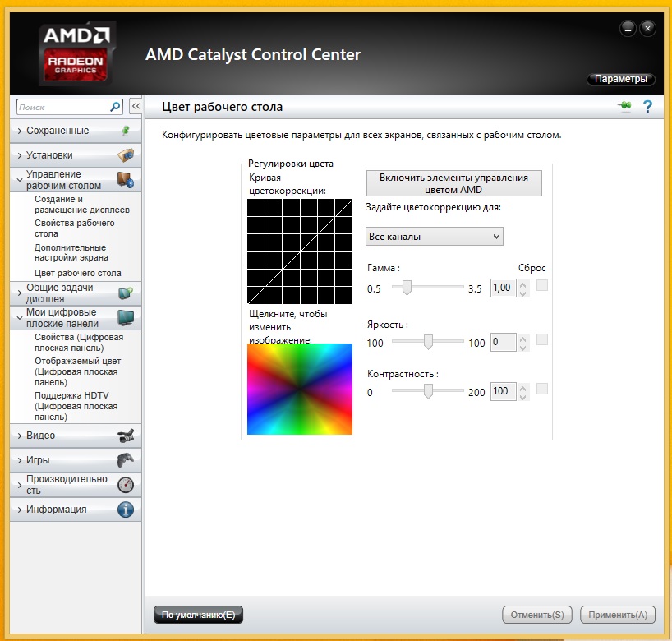This screenshot has width=672, height=641.
Task: Open Поддержка HDTV (Цифровая плоская панель)
Action: 76,406
